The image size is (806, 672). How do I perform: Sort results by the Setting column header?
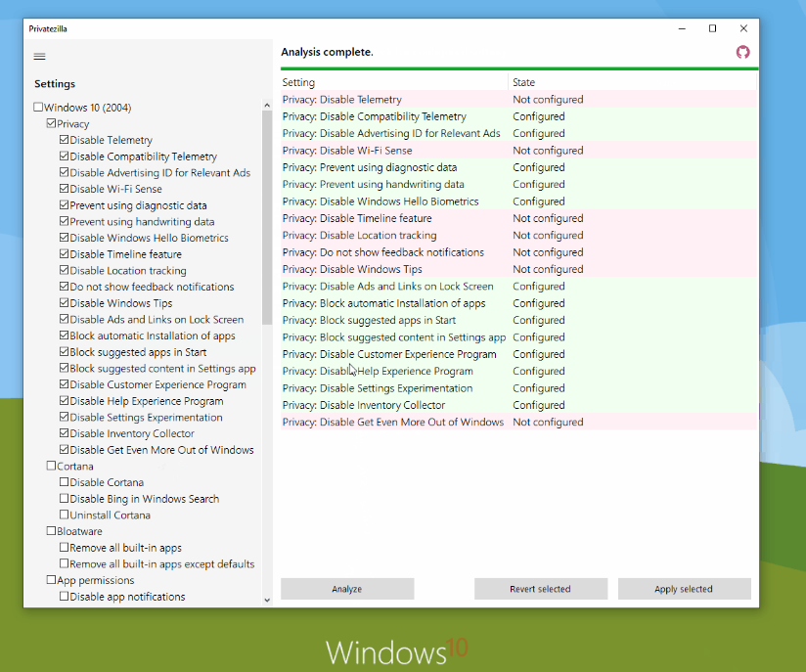[394, 82]
